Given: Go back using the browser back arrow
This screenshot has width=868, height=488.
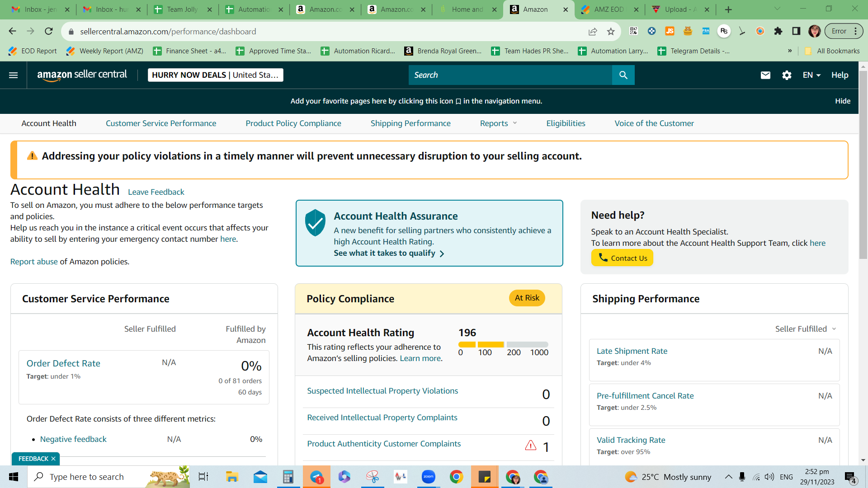Looking at the screenshot, I should point(12,31).
